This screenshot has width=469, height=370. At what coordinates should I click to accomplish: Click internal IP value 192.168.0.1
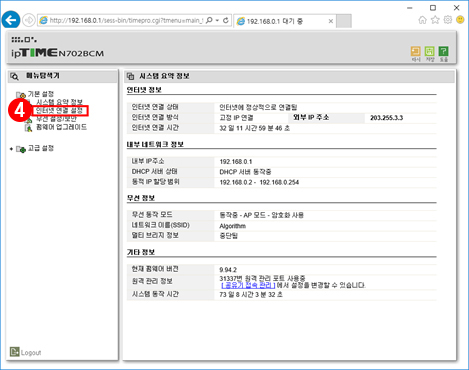tap(236, 162)
